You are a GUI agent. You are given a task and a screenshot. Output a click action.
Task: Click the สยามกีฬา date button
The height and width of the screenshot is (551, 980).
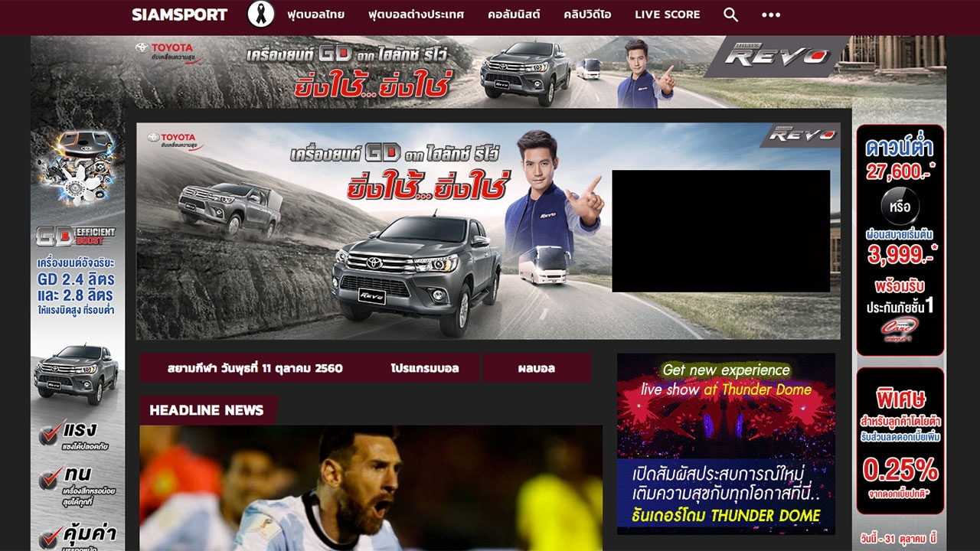point(255,368)
